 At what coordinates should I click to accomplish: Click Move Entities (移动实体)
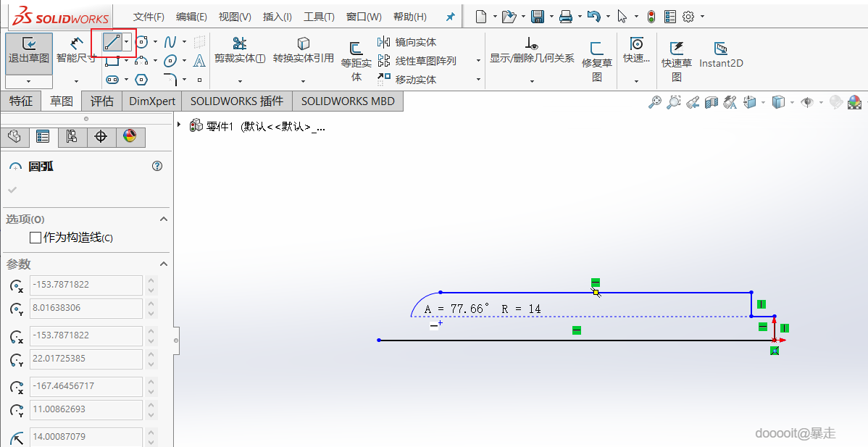tap(407, 80)
